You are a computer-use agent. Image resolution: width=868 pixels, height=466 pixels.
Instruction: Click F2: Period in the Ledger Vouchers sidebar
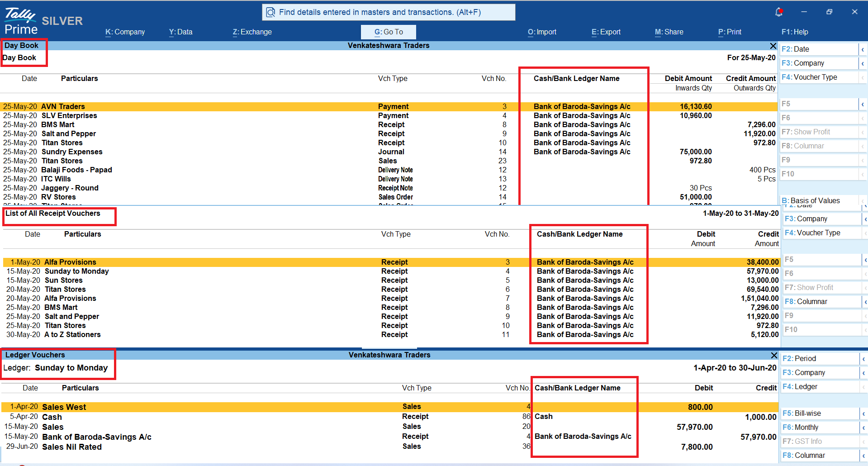click(x=820, y=359)
